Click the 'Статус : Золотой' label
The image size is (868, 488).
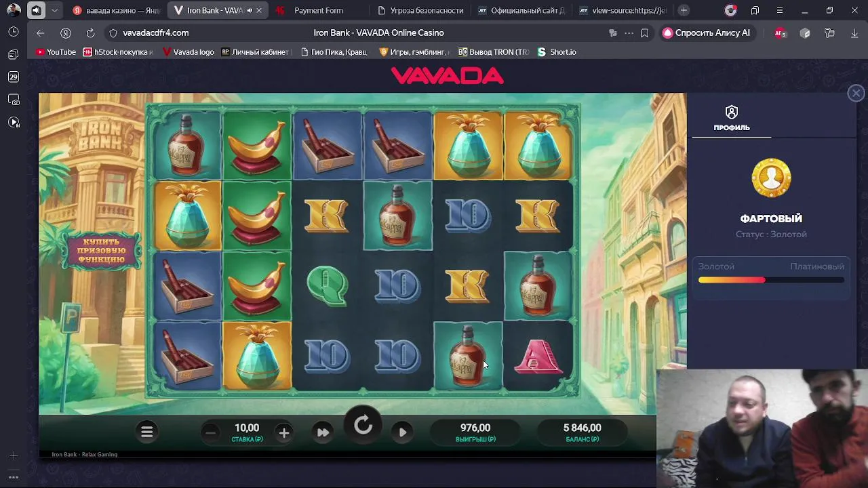pos(771,235)
